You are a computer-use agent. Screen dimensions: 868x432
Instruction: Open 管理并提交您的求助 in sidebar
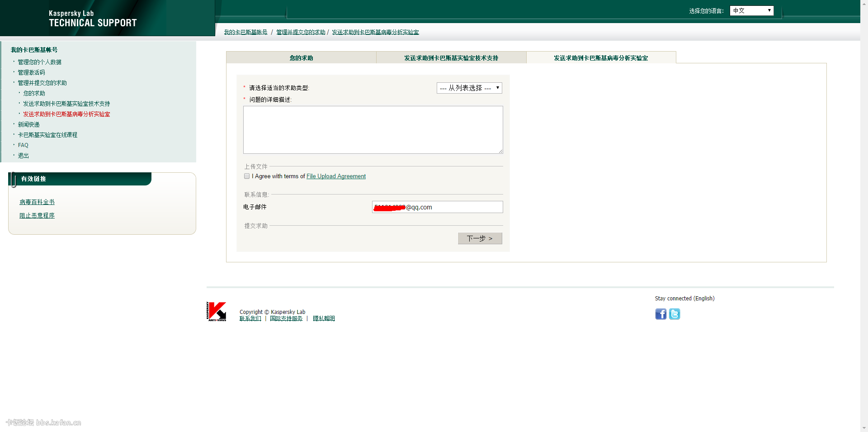coord(42,83)
